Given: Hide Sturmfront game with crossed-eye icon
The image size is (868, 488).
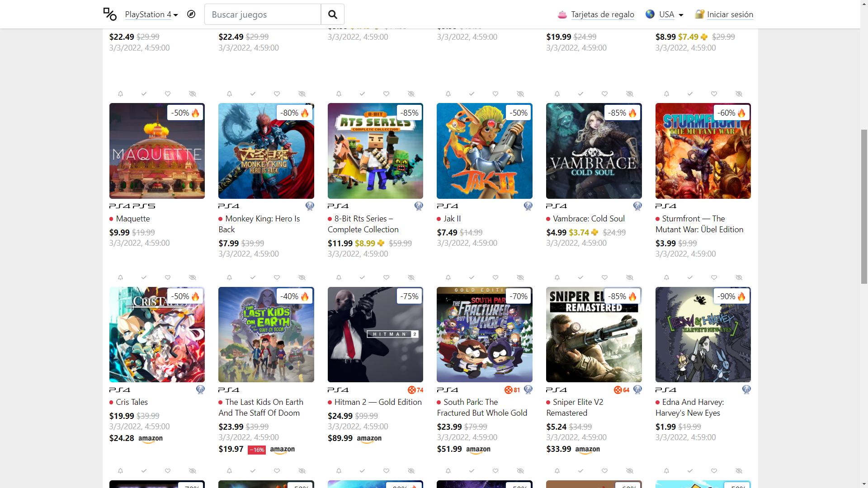Looking at the screenshot, I should (739, 94).
